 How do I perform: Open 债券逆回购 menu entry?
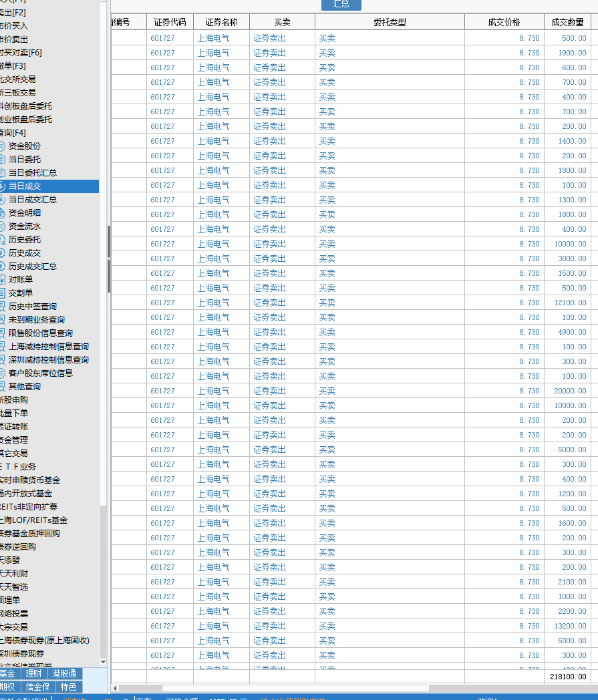point(18,547)
